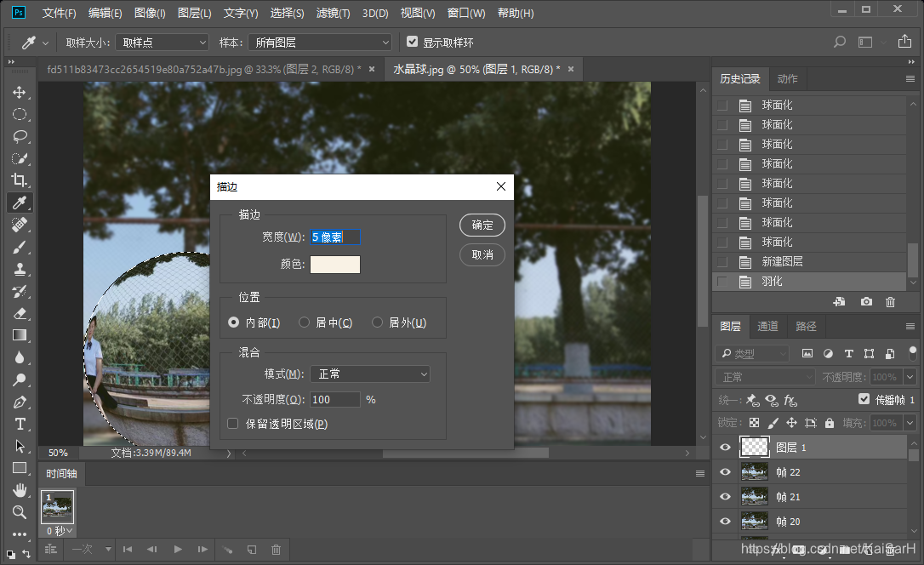Select the Hand tool
The width and height of the screenshot is (924, 565).
[x=20, y=490]
